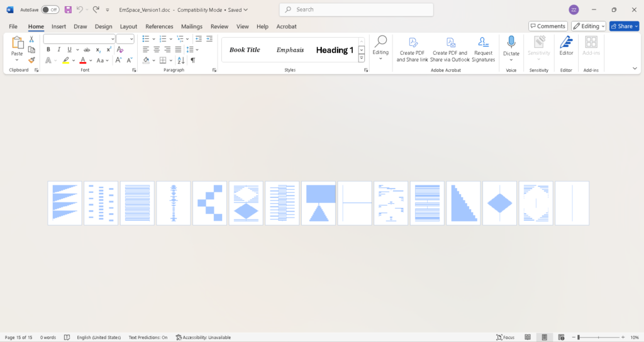The width and height of the screenshot is (644, 342).
Task: Apply subscript formatting
Action: pyautogui.click(x=98, y=50)
